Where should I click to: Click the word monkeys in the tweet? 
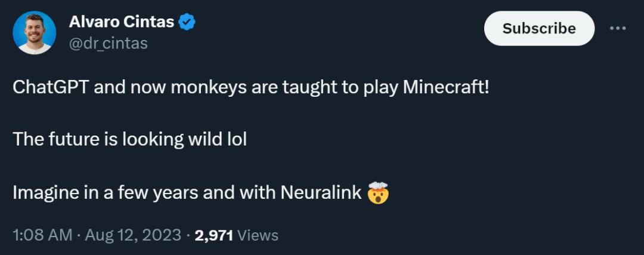pos(201,88)
